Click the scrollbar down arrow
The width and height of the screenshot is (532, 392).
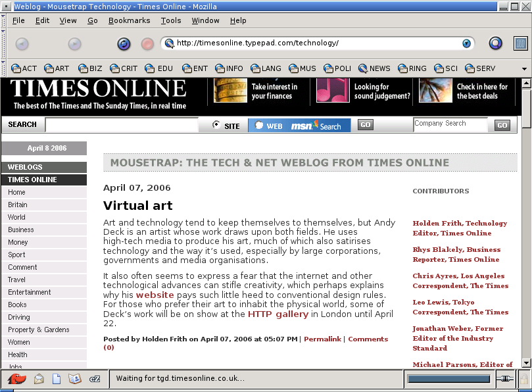(526, 363)
